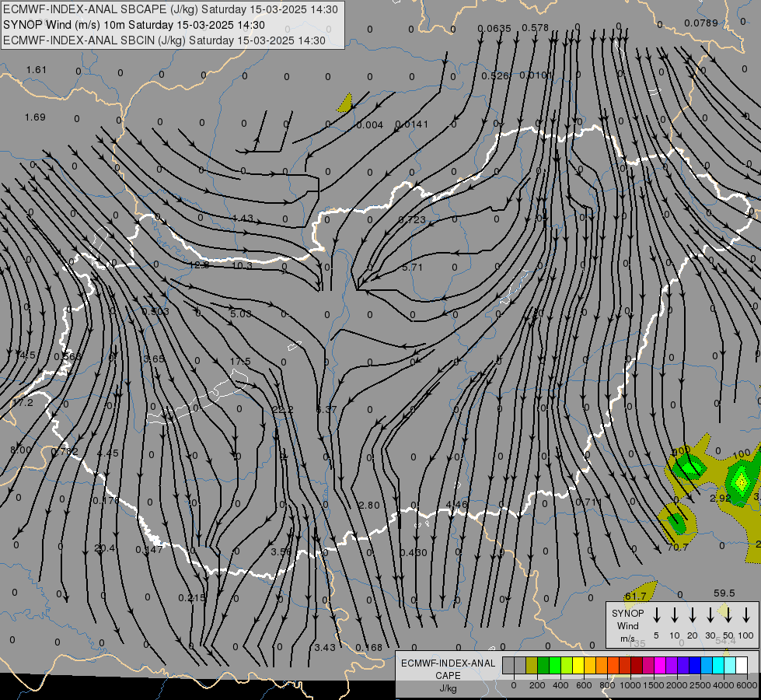Click the 2500 tick label on CAPE scale
The image size is (761, 700).
click(x=700, y=685)
